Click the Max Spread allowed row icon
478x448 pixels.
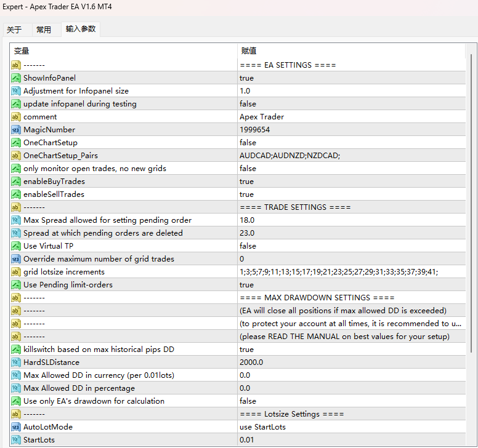pos(16,220)
